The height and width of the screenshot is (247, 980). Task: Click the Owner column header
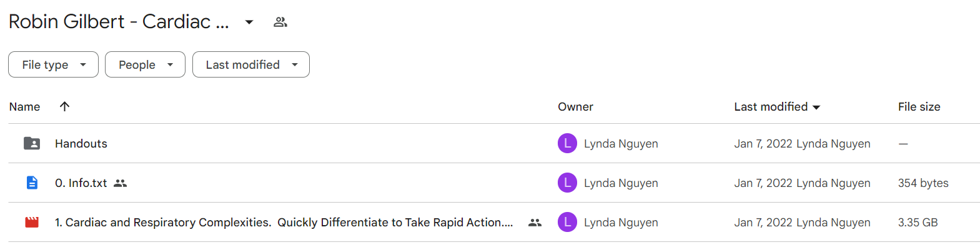pos(575,107)
